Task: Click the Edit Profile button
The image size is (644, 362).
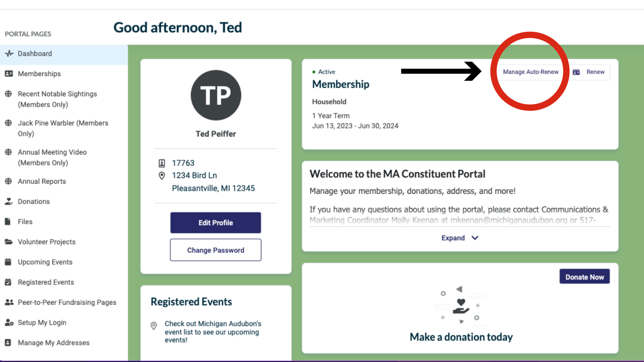Action: point(216,223)
